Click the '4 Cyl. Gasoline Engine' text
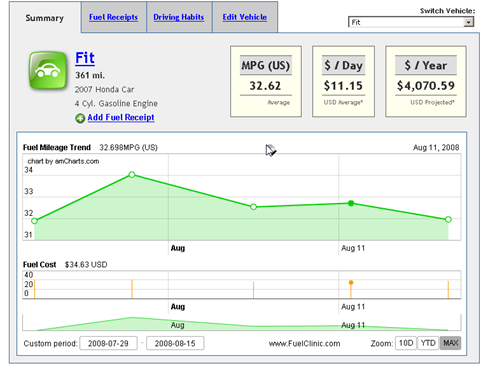The width and height of the screenshot is (488, 366). click(x=116, y=103)
